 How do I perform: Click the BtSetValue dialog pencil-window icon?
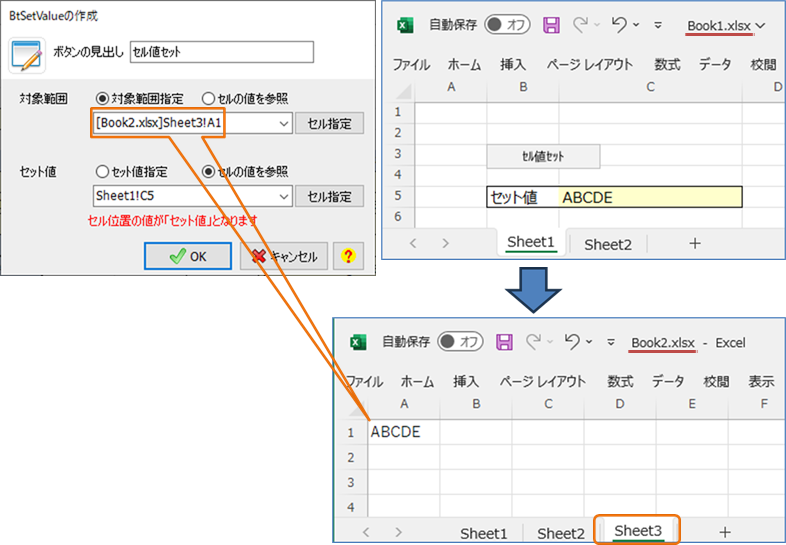pos(27,55)
